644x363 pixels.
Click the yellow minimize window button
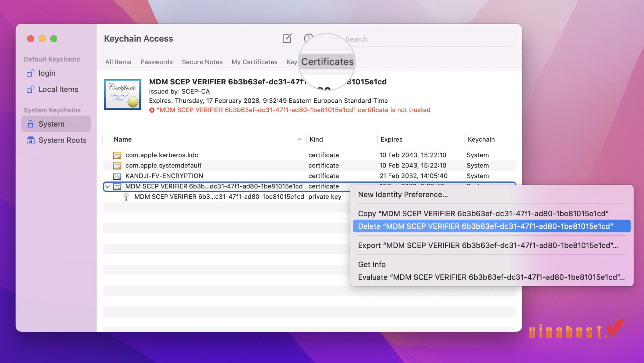point(42,39)
